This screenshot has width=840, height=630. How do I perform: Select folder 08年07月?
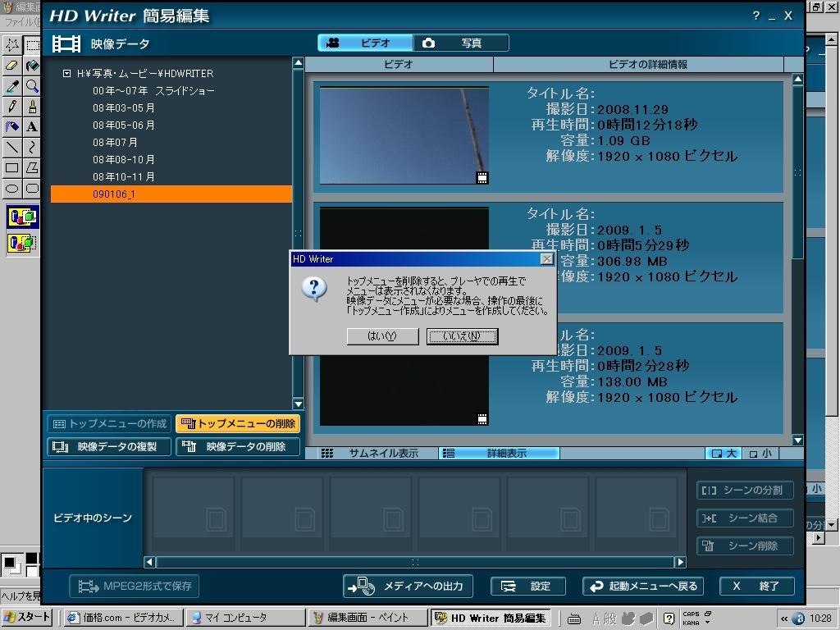115,142
